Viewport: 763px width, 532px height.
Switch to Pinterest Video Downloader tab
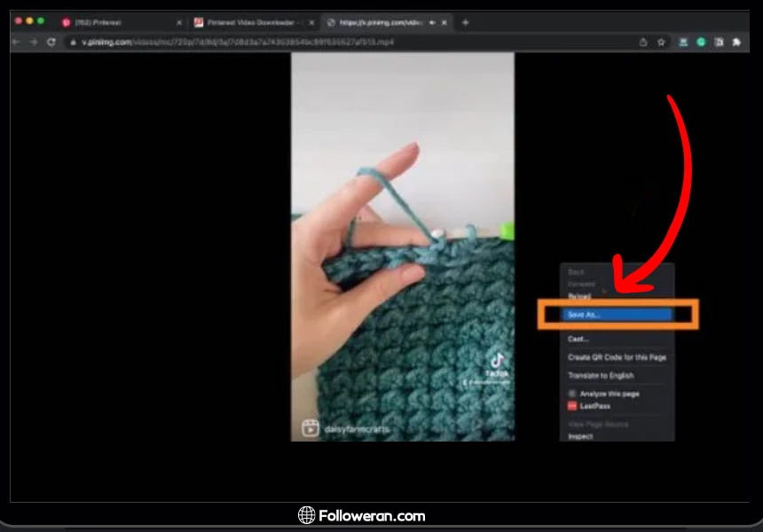(x=248, y=22)
